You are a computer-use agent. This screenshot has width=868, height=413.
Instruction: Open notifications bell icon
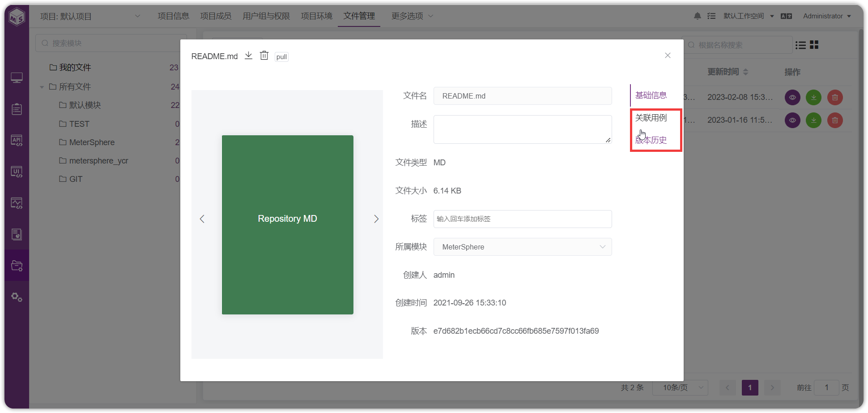(x=698, y=16)
